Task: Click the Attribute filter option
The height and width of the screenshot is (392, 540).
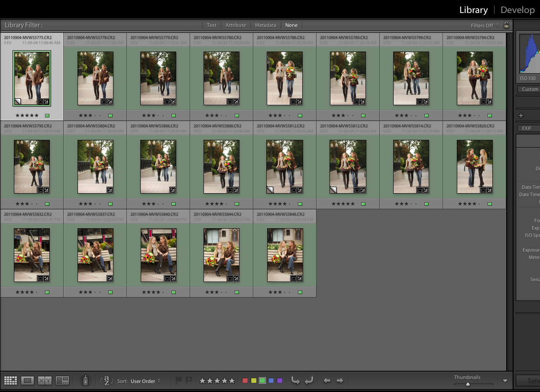Action: (236, 25)
